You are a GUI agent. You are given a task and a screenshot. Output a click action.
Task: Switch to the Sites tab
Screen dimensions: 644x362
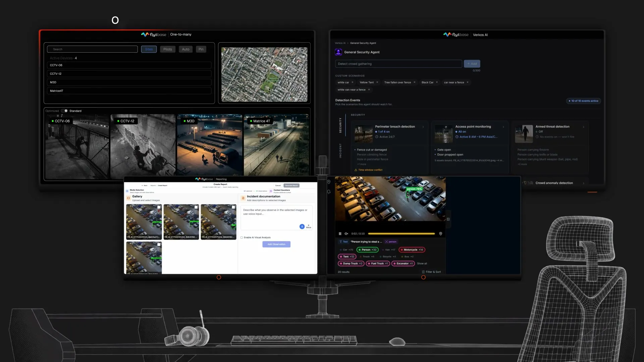tap(149, 49)
